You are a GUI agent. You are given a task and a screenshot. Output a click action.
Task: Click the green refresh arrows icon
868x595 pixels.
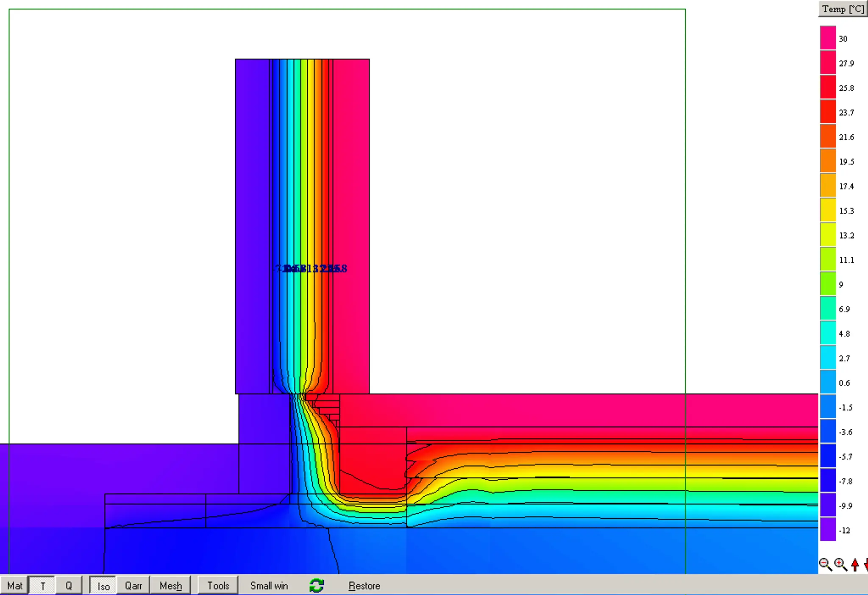pyautogui.click(x=317, y=586)
